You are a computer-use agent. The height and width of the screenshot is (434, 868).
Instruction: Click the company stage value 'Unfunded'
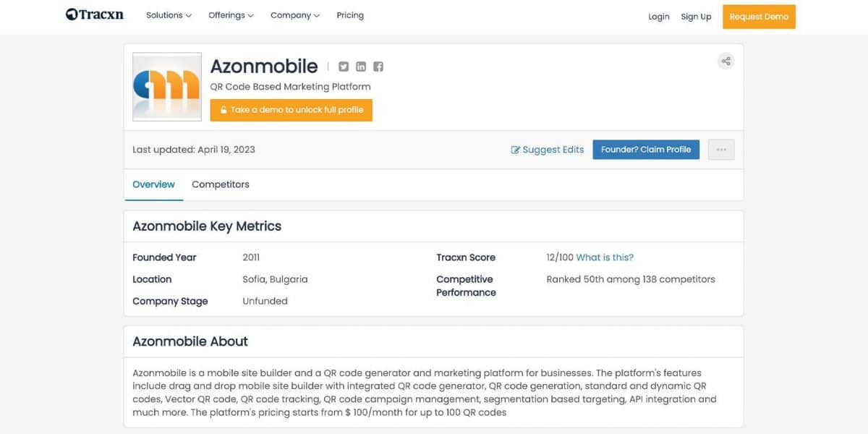click(x=265, y=302)
